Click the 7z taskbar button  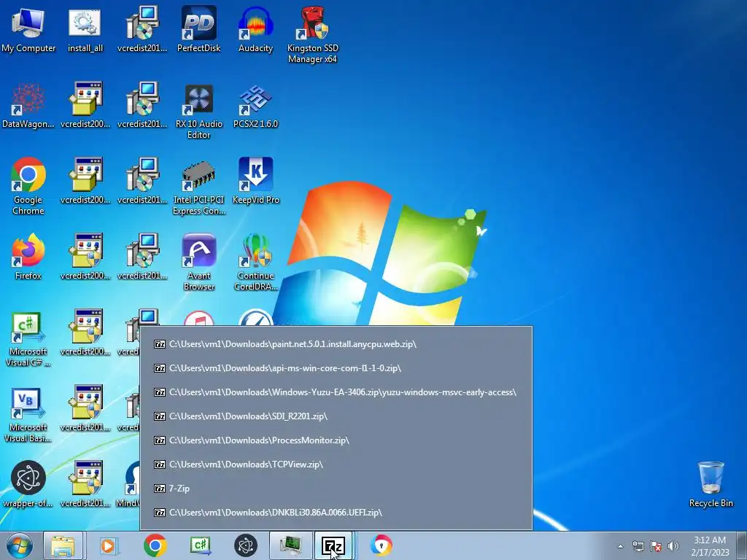333,545
